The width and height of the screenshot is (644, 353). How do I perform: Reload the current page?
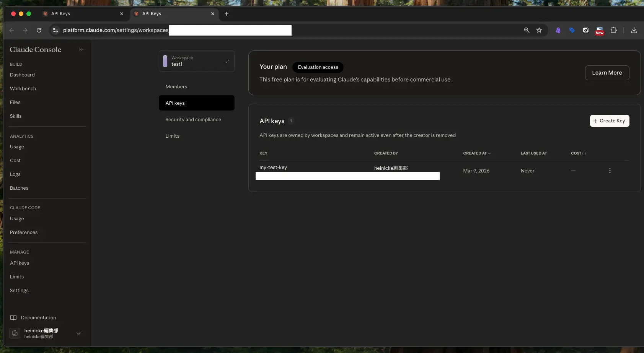(39, 30)
